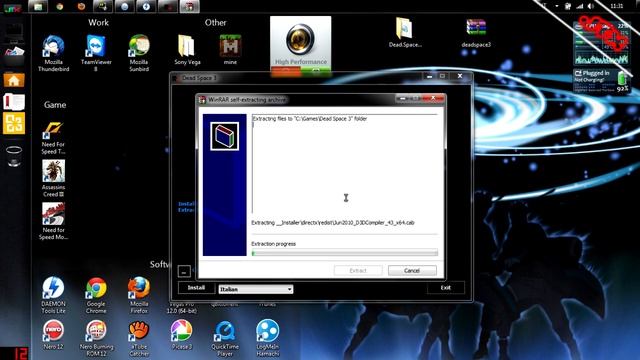The height and width of the screenshot is (360, 640).
Task: Open Mozilla Thunderbird desktop shortcut
Action: pos(53,53)
